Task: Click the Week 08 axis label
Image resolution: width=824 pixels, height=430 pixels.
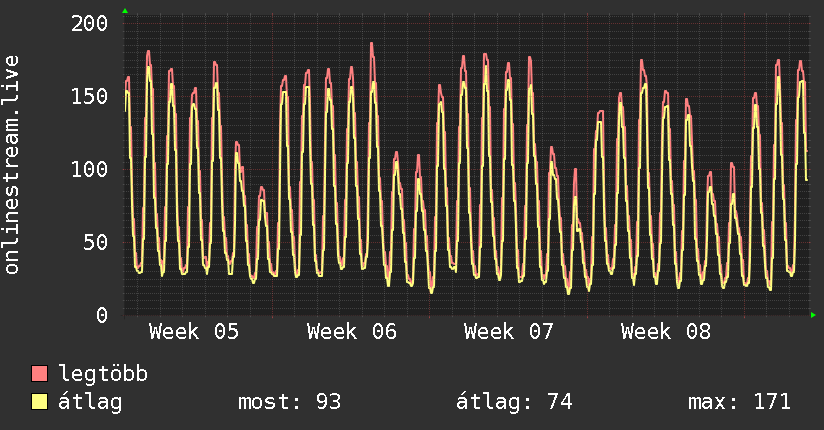Action: click(666, 332)
